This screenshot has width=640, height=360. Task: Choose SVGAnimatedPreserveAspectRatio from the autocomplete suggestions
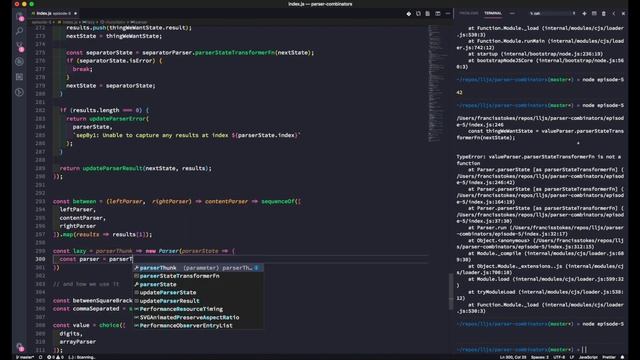coord(198,317)
